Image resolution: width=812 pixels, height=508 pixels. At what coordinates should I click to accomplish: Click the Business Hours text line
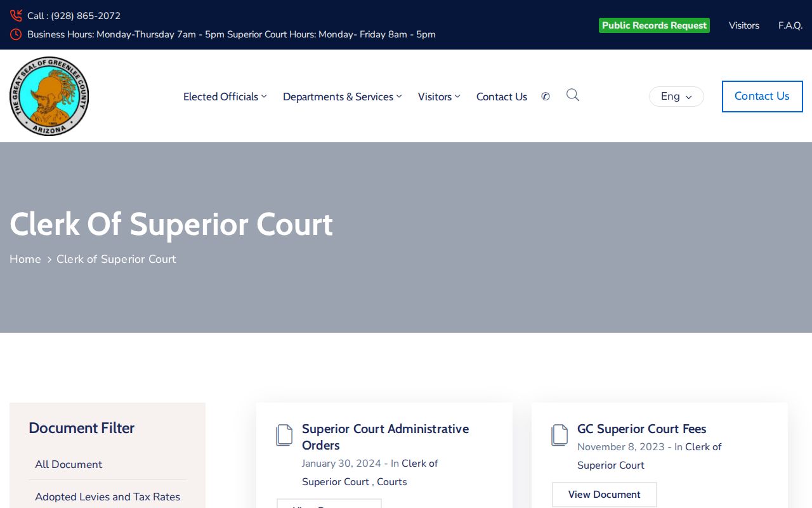(x=232, y=34)
